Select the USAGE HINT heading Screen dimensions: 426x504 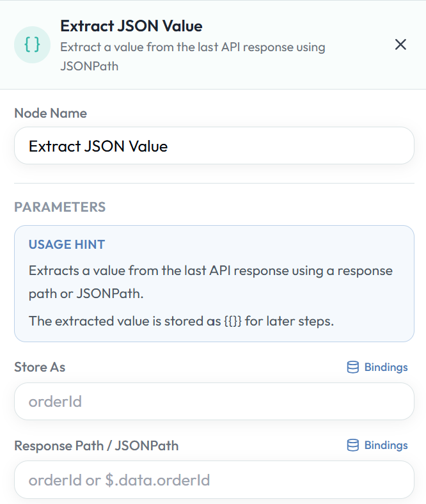pos(67,244)
